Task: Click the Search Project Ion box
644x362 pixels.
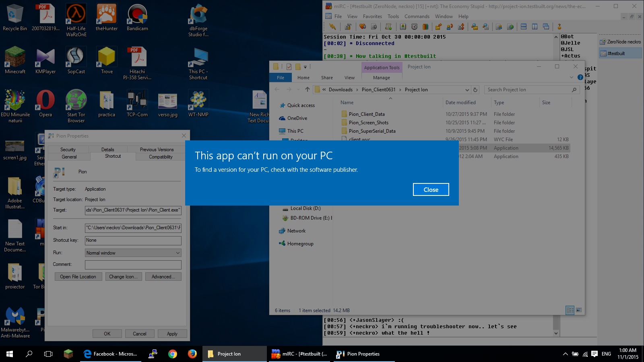Action: pyautogui.click(x=531, y=90)
